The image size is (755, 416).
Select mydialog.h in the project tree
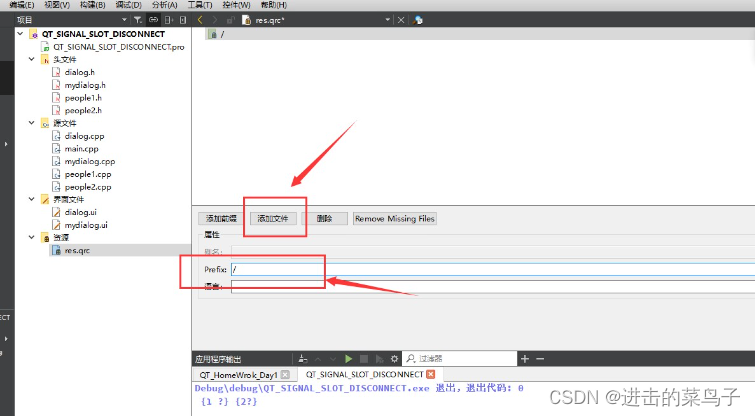coord(85,85)
